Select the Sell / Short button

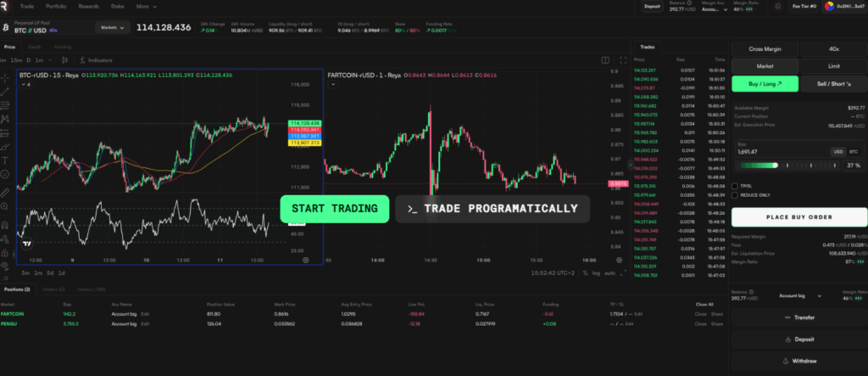(x=833, y=84)
